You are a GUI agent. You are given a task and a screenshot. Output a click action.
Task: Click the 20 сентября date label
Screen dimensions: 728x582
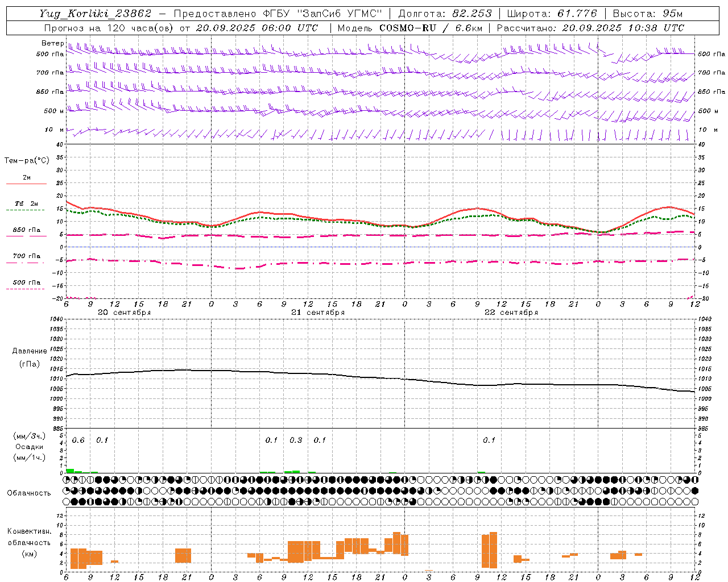tap(125, 313)
